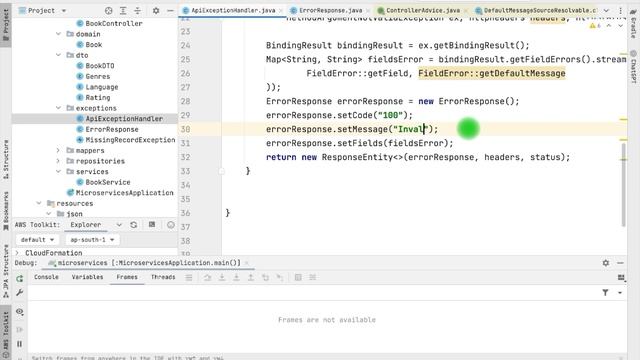Open BookController in project tree
Image resolution: width=640 pixels, height=360 pixels.
(x=114, y=24)
